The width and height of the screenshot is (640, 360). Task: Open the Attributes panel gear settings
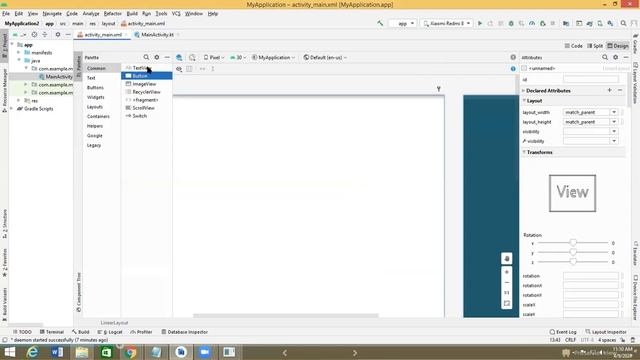(x=616, y=58)
